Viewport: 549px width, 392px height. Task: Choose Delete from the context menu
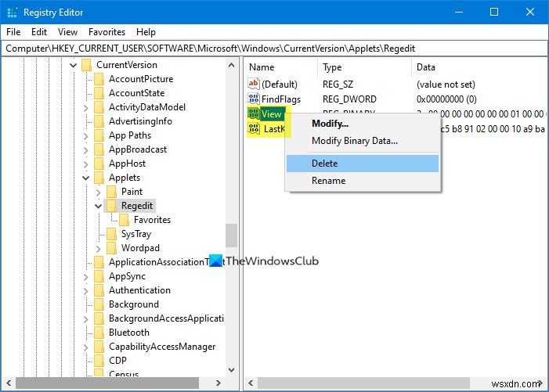point(363,164)
